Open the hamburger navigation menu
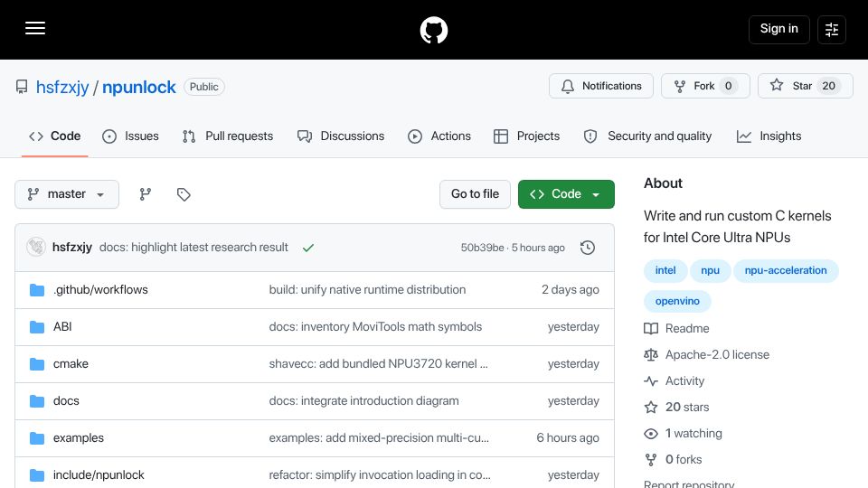The width and height of the screenshot is (868, 488). tap(35, 28)
